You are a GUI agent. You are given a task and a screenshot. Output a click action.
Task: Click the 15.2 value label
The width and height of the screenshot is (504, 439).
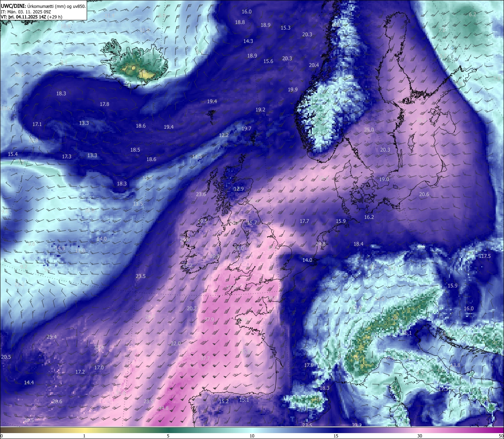(224, 402)
